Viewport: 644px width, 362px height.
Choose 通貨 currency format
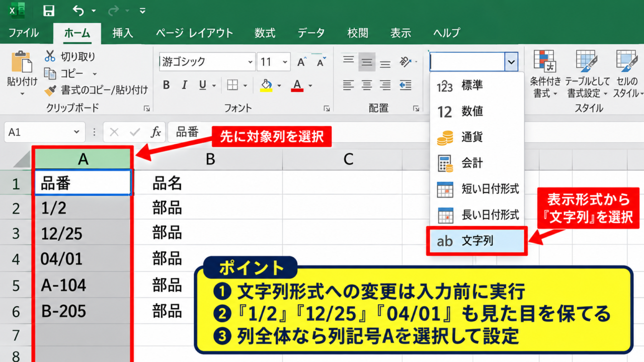coord(476,137)
